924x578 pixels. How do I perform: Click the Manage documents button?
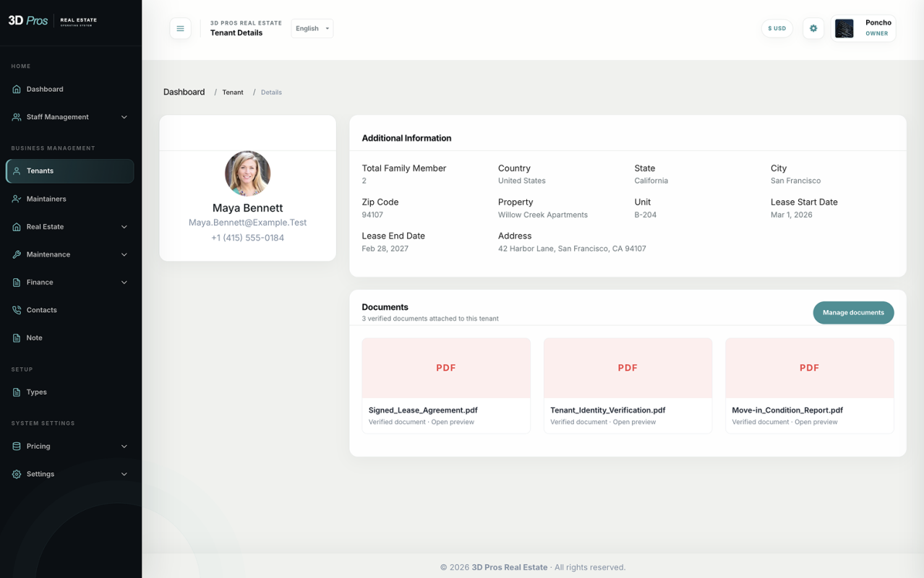tap(853, 313)
